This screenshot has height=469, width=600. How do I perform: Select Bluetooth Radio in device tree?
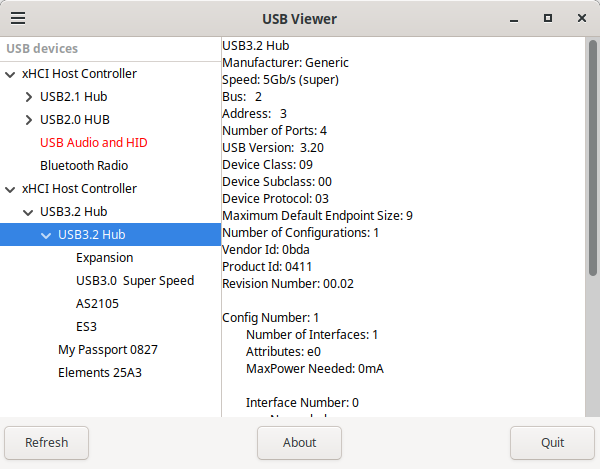[84, 166]
